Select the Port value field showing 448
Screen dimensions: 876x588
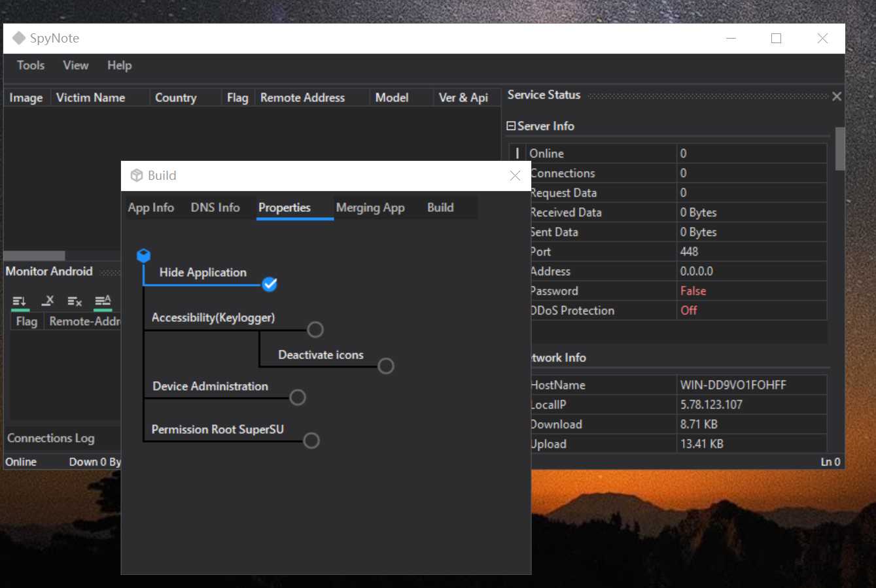click(751, 252)
